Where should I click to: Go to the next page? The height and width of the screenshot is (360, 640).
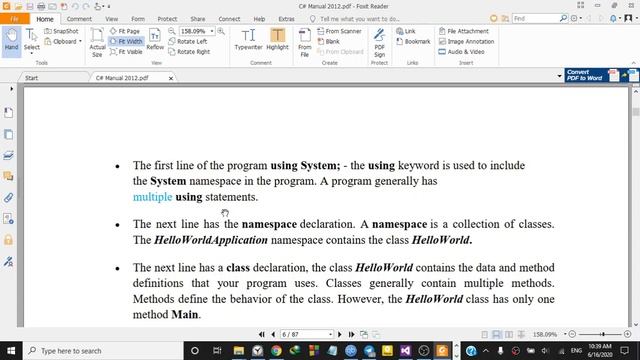340,334
